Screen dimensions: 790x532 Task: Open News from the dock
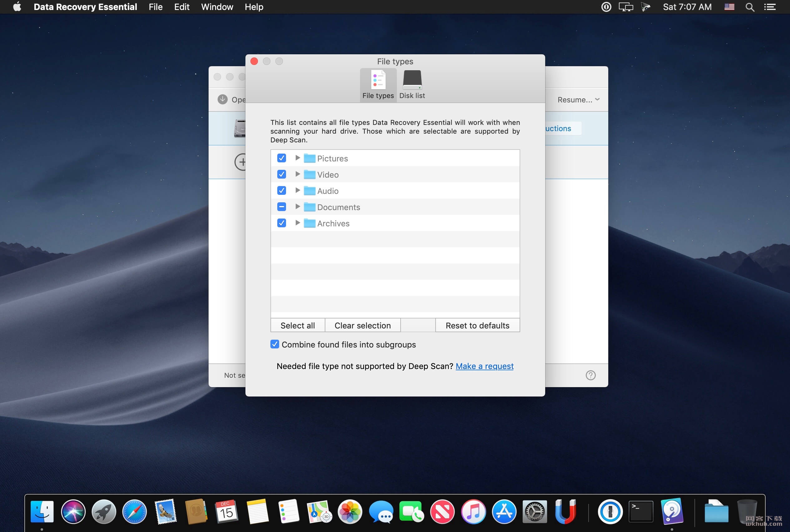(x=442, y=512)
